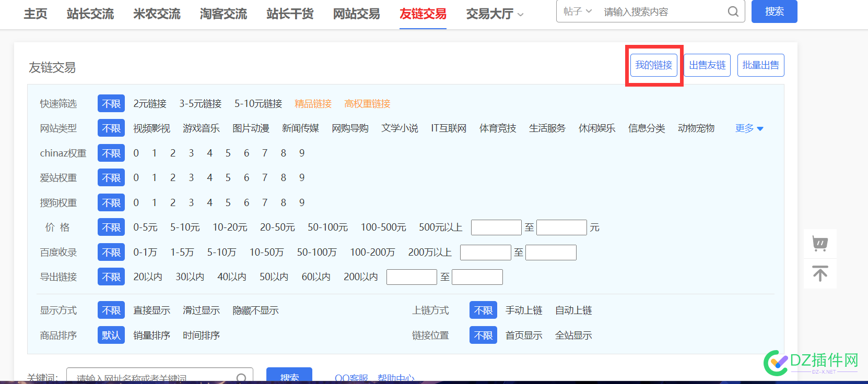Filter 导出链接 by 200以内
This screenshot has height=384, width=868.
point(361,277)
